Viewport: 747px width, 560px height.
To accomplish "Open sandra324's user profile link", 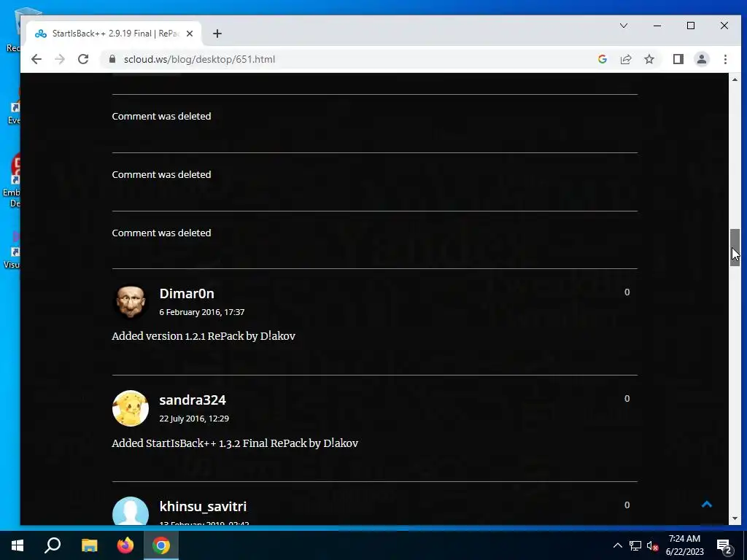I will [193, 400].
